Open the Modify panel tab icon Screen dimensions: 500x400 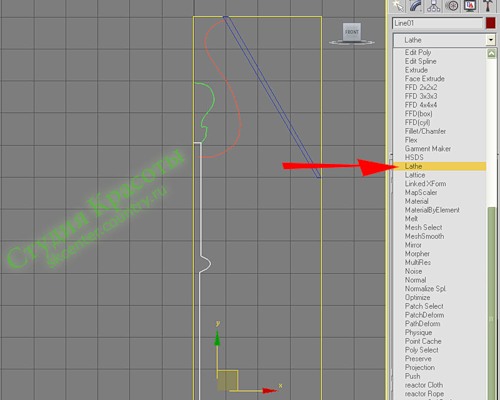[416, 5]
